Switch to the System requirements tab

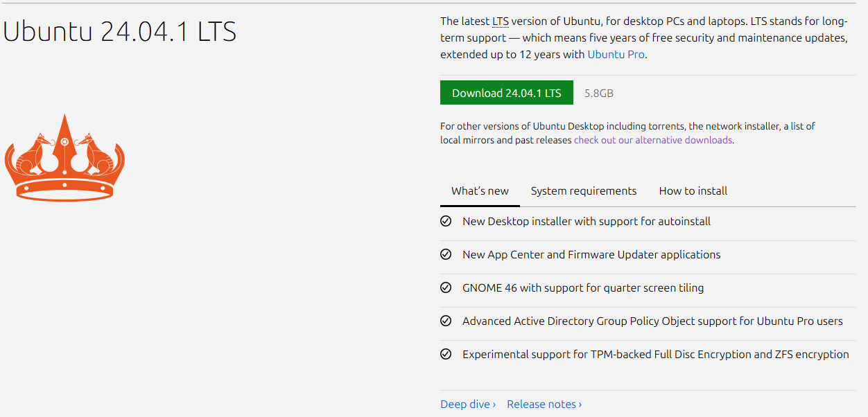[584, 191]
